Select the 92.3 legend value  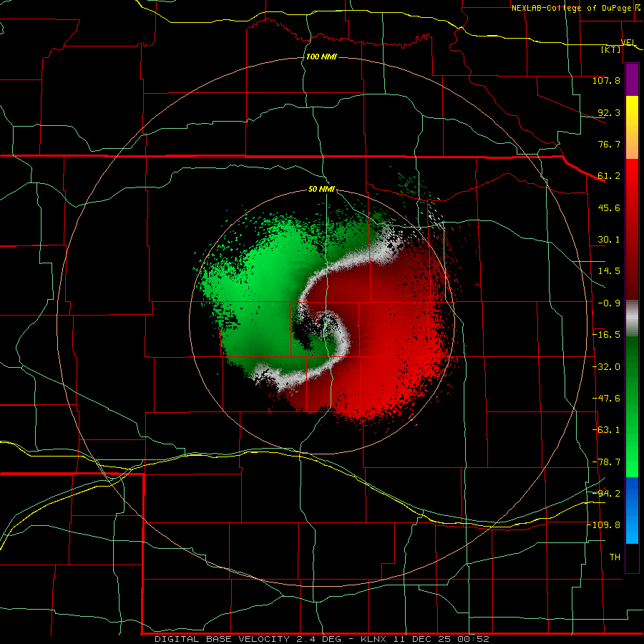609,112
